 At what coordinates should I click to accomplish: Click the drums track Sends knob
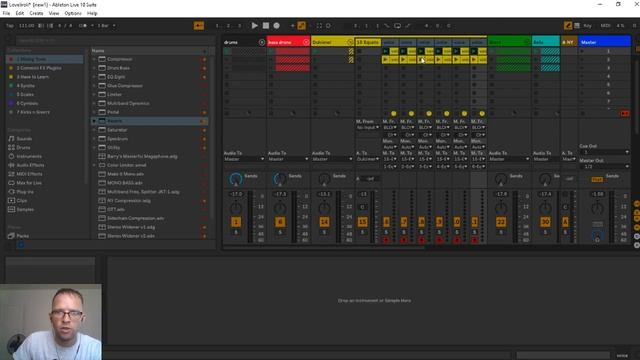tap(236, 179)
